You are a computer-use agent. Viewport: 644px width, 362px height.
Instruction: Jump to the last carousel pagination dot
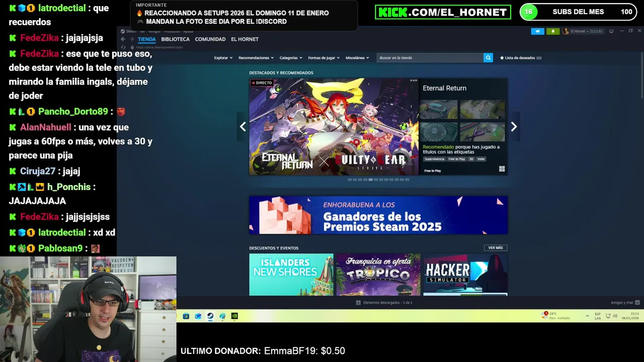407,179
